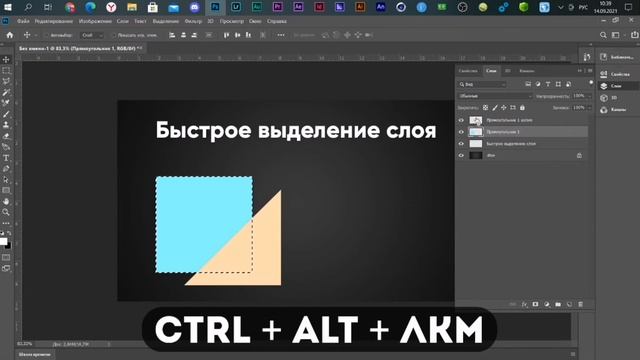Click the Align top edges icon
Image resolution: width=640 pixels, height=360 pixels.
point(227,35)
